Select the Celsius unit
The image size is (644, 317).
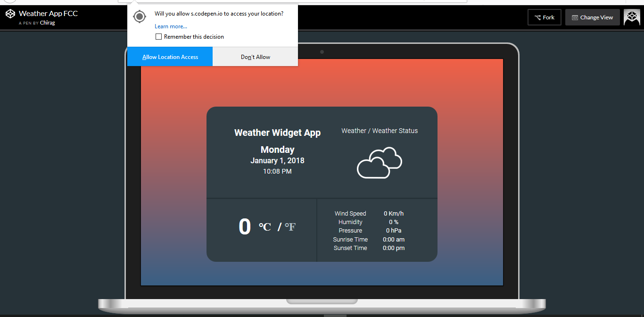pyautogui.click(x=264, y=226)
